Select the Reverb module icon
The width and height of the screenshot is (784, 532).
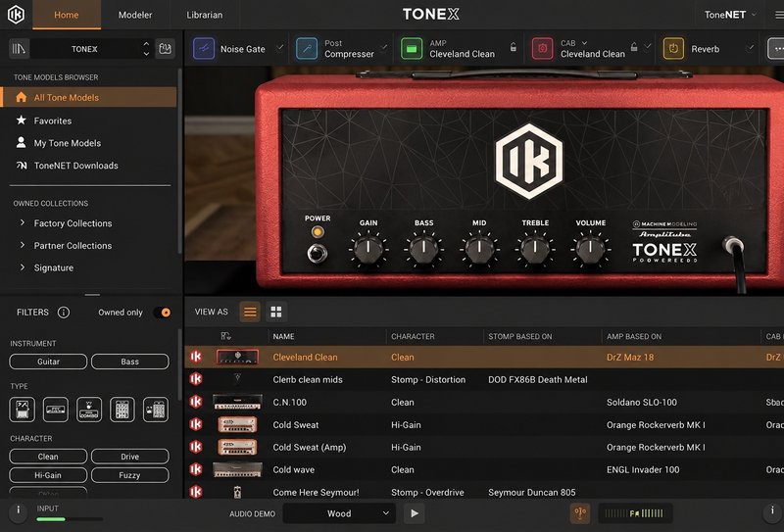pos(673,49)
